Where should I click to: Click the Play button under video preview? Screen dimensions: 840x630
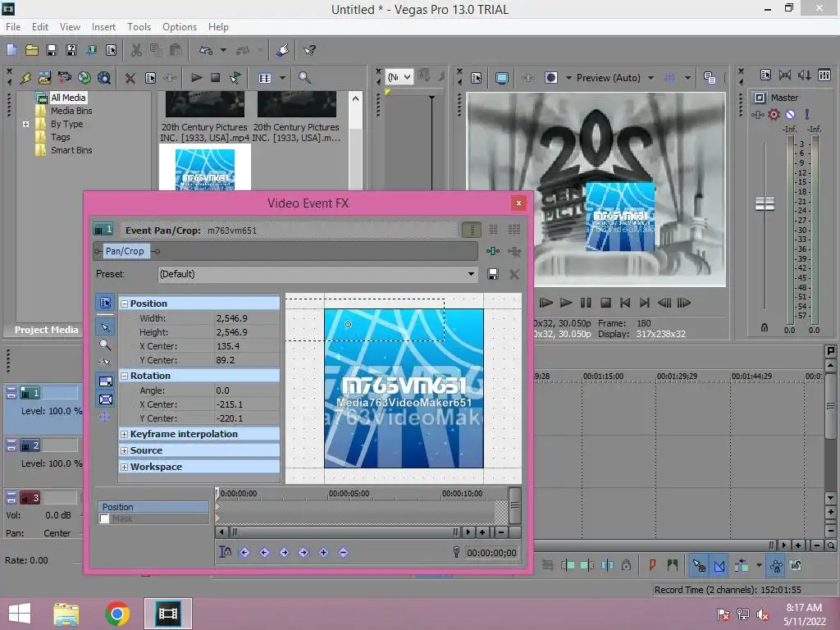coord(566,303)
